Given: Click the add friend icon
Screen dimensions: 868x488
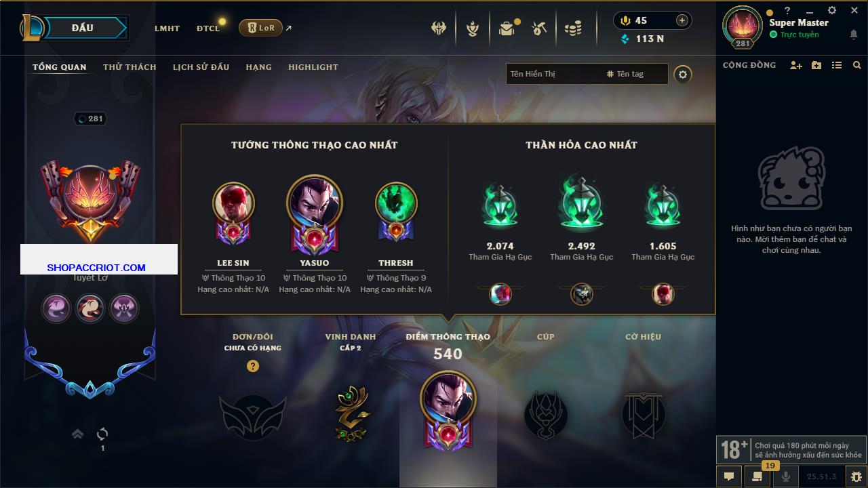Looking at the screenshot, I should coord(796,65).
